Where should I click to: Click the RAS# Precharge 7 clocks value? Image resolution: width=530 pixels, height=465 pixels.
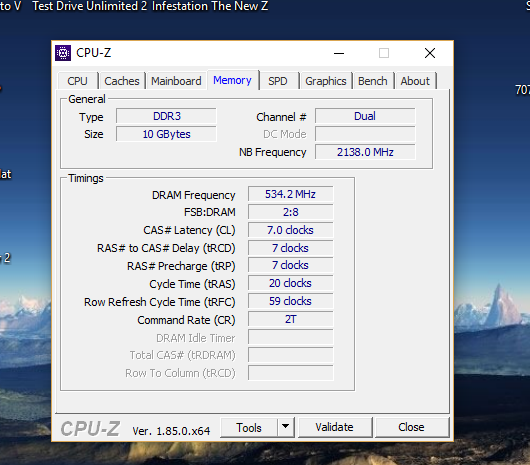(291, 265)
